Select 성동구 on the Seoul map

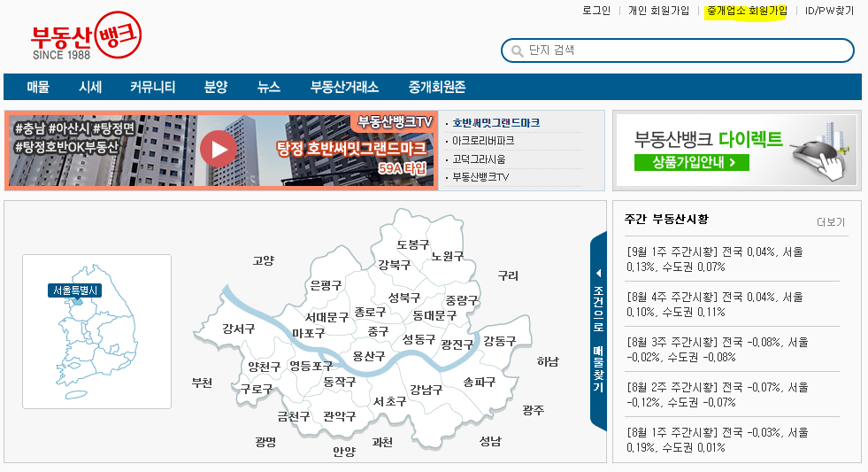[x=419, y=339]
